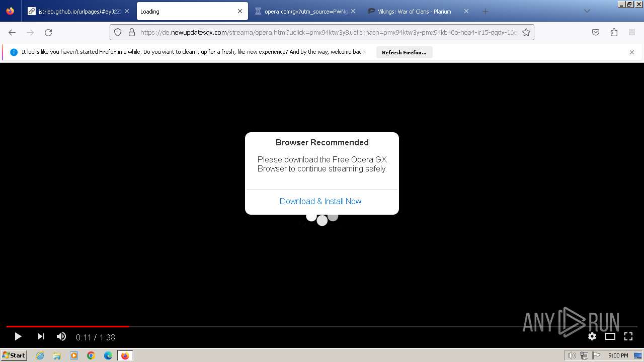Click the Opera GX download message text
Screen dimensions: 644x362
point(323,164)
